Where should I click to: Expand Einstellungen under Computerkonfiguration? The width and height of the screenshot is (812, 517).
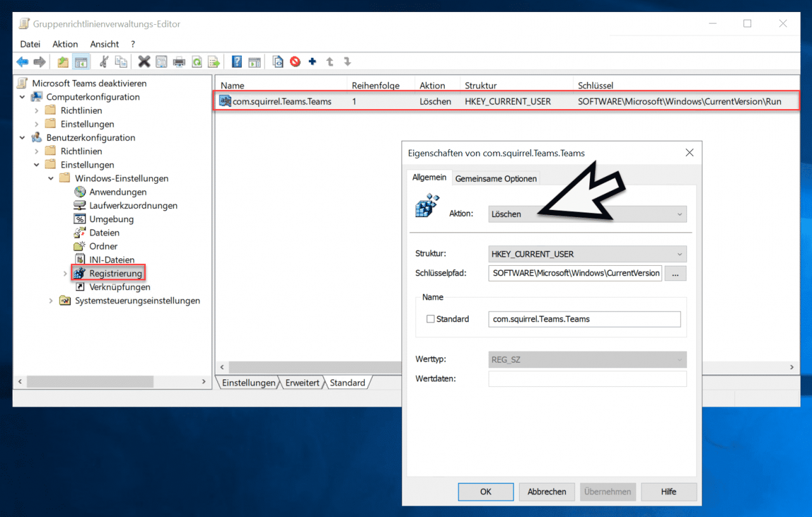pos(36,124)
